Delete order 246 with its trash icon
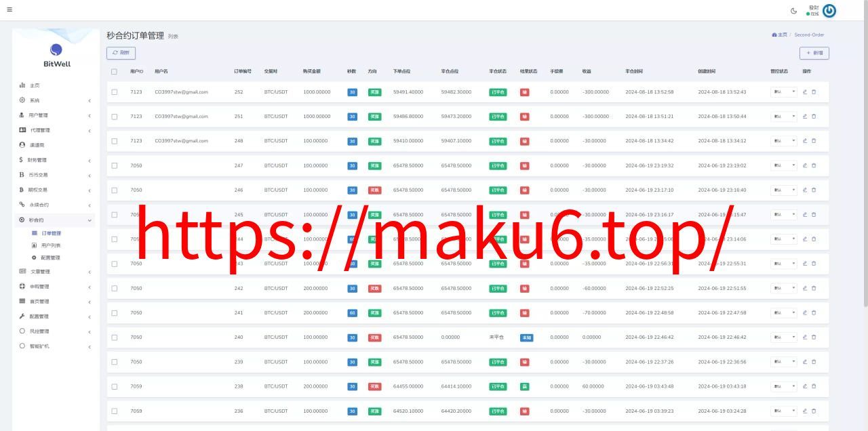 [x=814, y=190]
